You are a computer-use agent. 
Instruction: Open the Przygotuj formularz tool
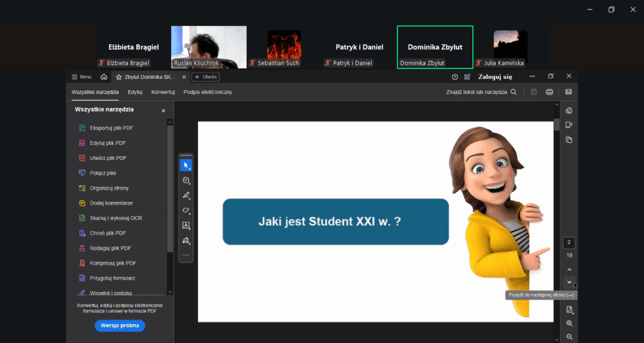click(x=107, y=278)
